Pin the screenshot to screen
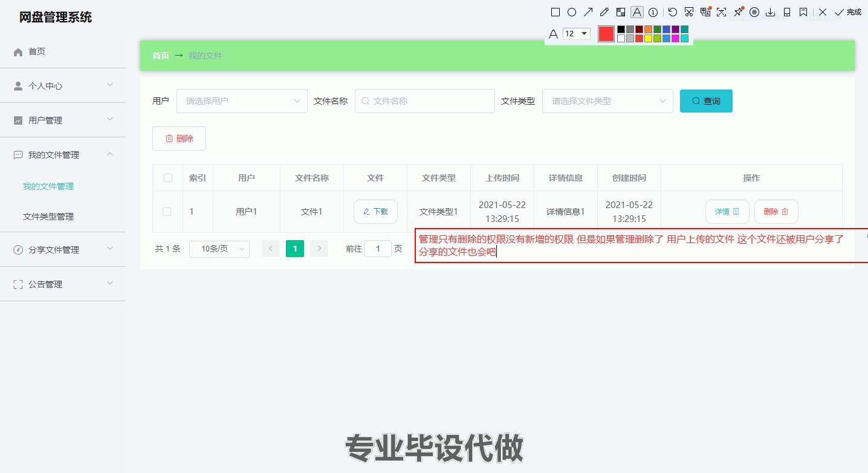Viewport: 868px width, 473px height. [738, 12]
